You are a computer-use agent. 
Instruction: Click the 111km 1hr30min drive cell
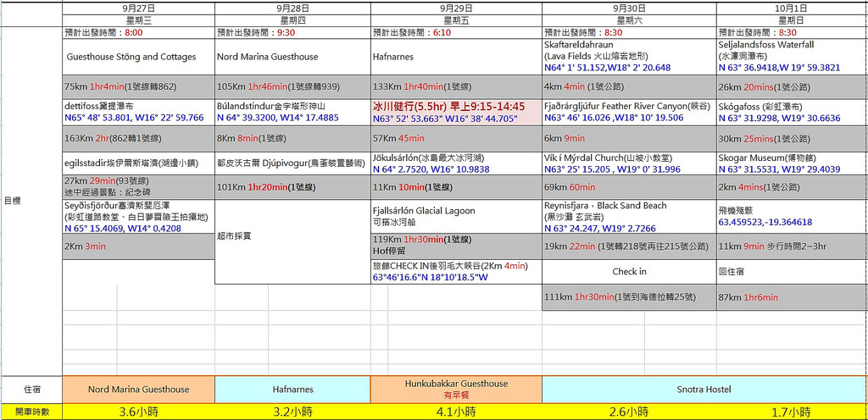[x=629, y=297]
